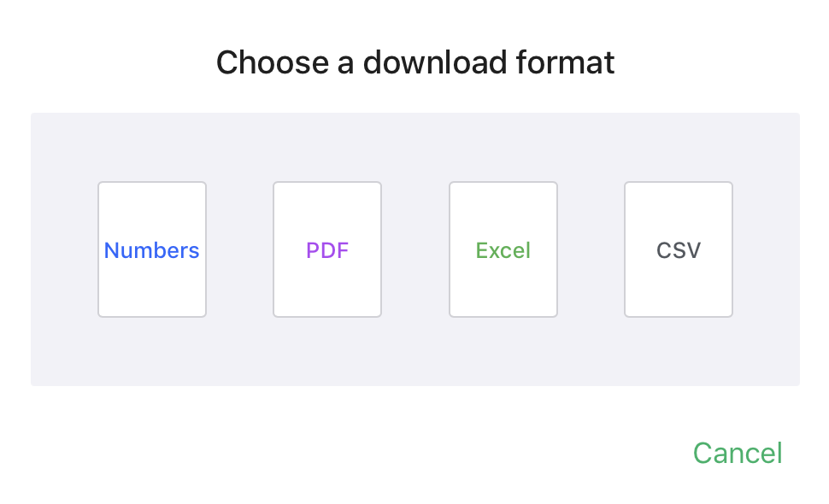The width and height of the screenshot is (829, 504).
Task: Export spreadsheet as Excel workbook
Action: click(x=503, y=249)
